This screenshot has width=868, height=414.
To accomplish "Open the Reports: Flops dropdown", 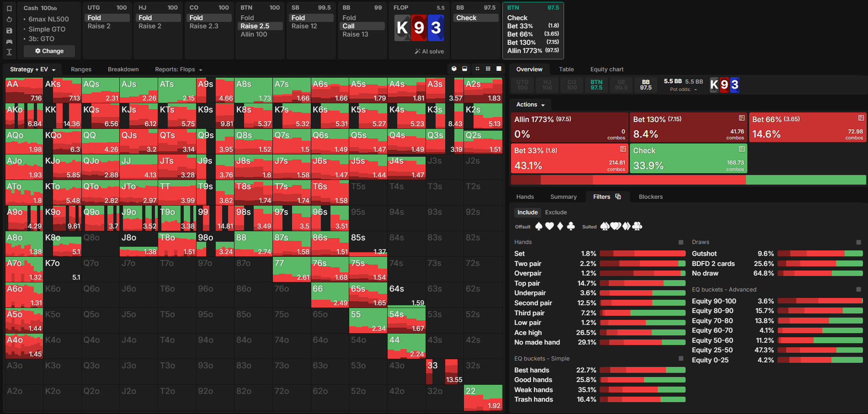I will pyautogui.click(x=178, y=69).
